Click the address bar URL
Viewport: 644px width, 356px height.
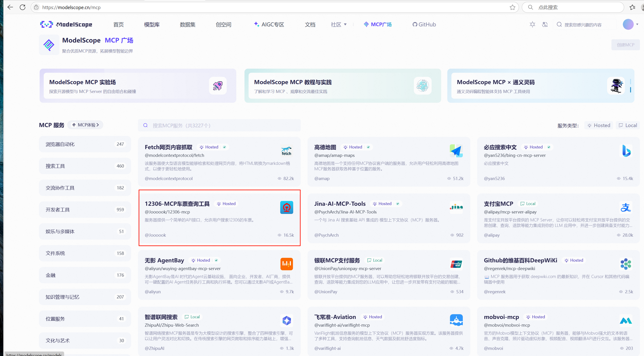click(x=71, y=7)
